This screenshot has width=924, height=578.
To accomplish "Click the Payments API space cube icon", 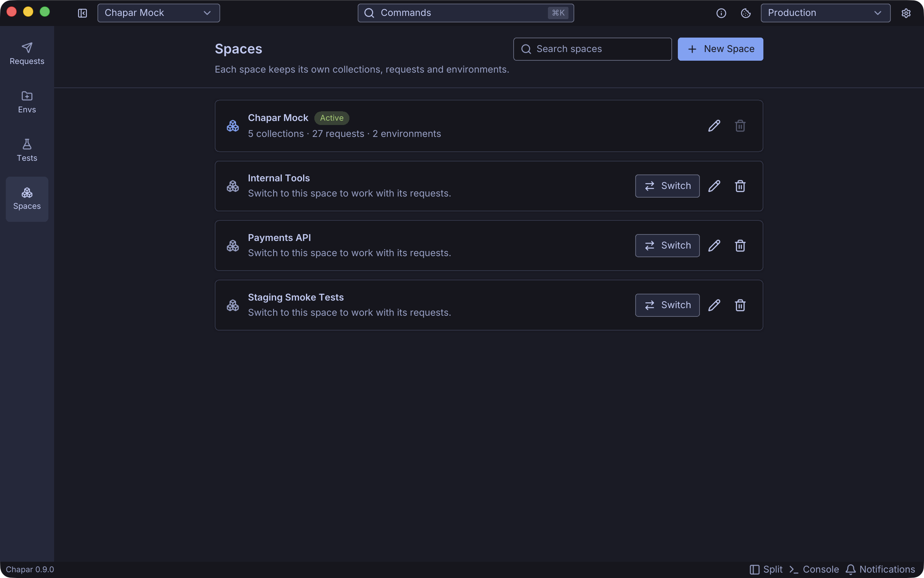I will (x=232, y=246).
